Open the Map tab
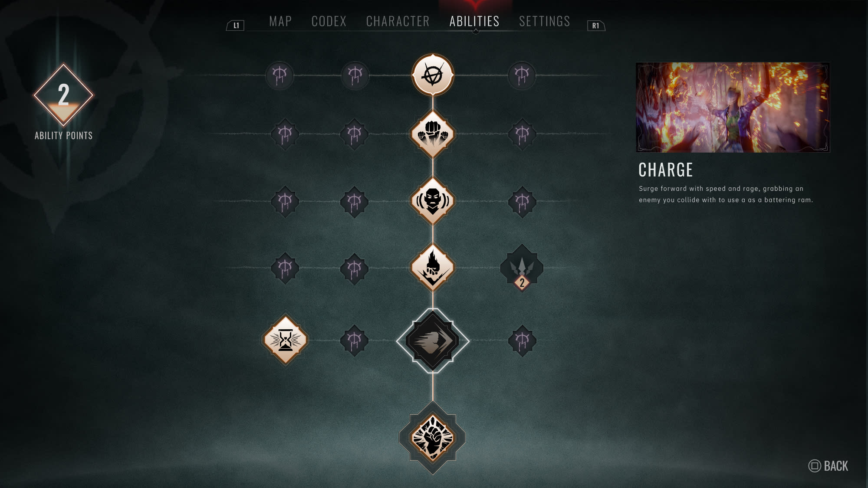The image size is (868, 488). point(280,21)
